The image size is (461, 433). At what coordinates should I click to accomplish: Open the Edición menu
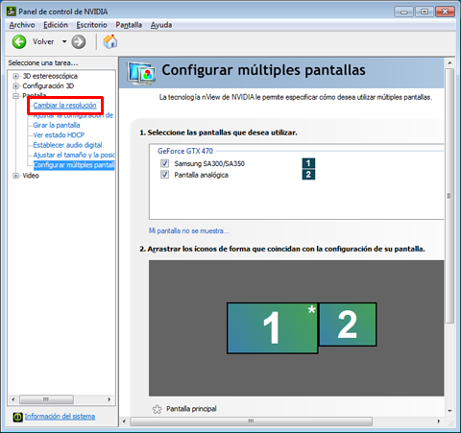(55, 25)
